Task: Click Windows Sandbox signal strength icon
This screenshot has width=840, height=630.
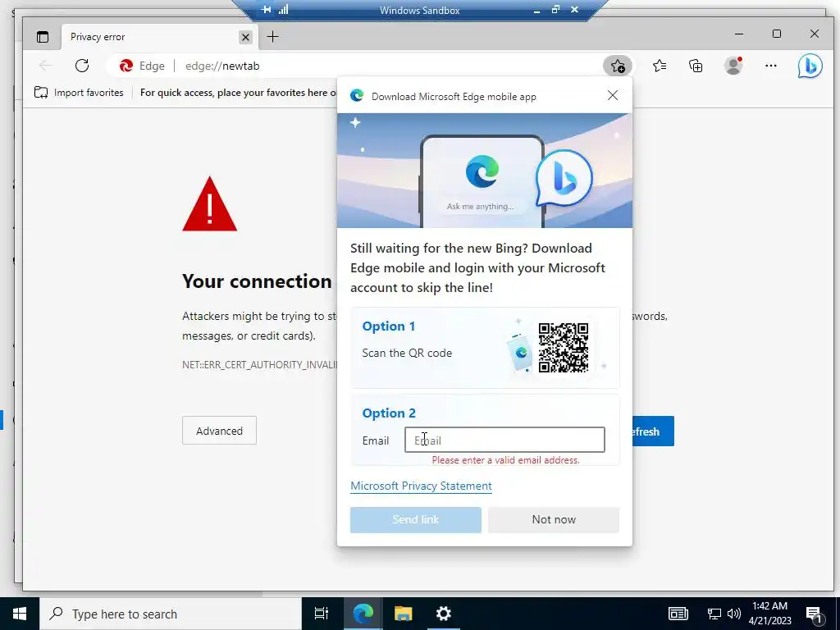Action: 283,9
